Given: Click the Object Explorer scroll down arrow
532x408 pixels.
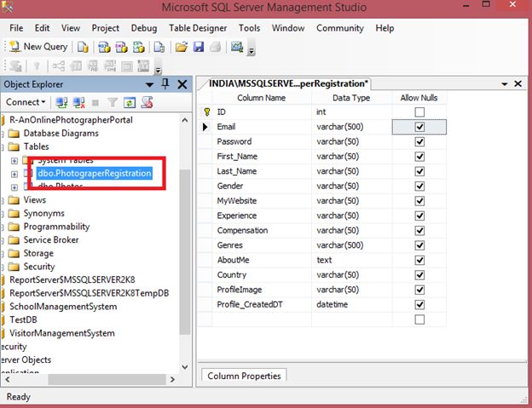Looking at the screenshot, I should coord(185,366).
